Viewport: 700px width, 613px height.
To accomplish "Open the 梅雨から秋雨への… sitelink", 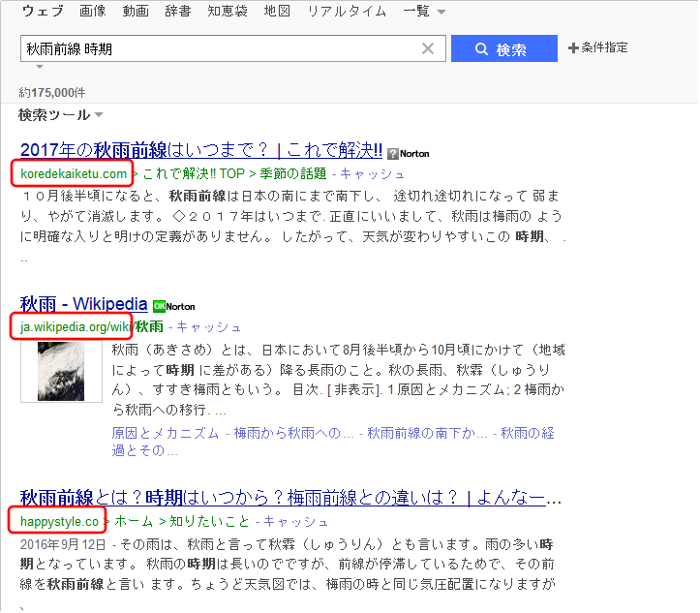I will [293, 433].
